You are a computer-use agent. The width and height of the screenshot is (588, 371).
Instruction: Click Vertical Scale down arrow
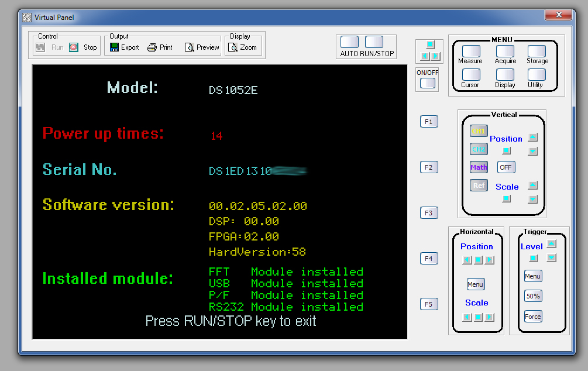tap(532, 199)
